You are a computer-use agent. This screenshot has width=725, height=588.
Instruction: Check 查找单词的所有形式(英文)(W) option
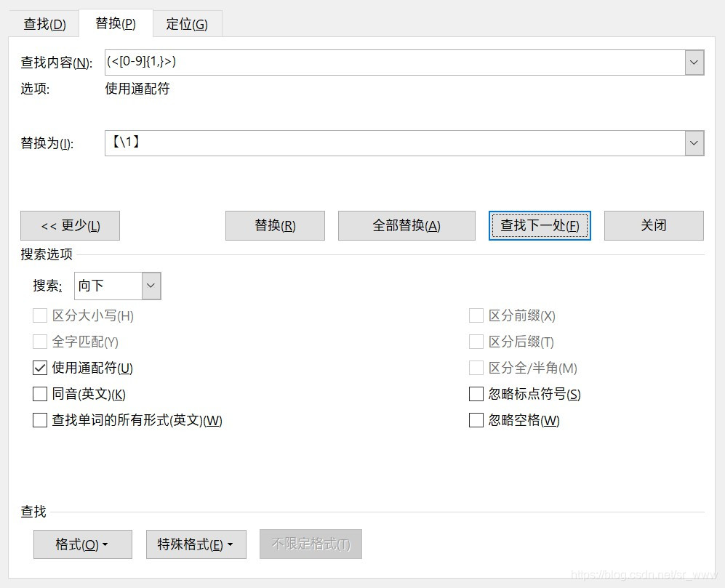(x=40, y=420)
